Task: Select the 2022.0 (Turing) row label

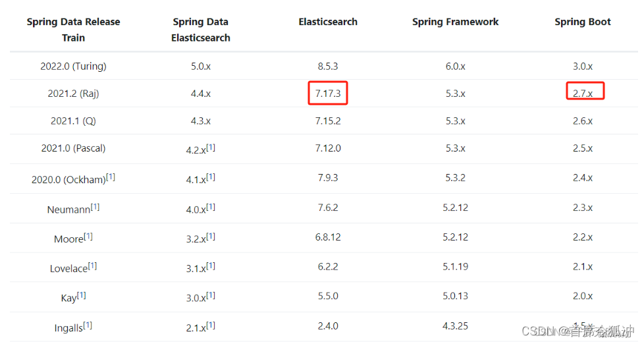Action: pos(74,66)
